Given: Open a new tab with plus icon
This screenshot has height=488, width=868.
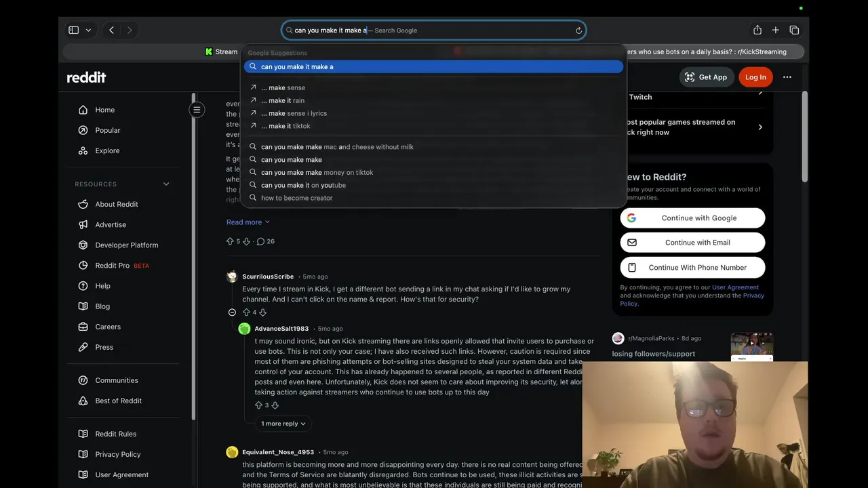Looking at the screenshot, I should pyautogui.click(x=775, y=30).
